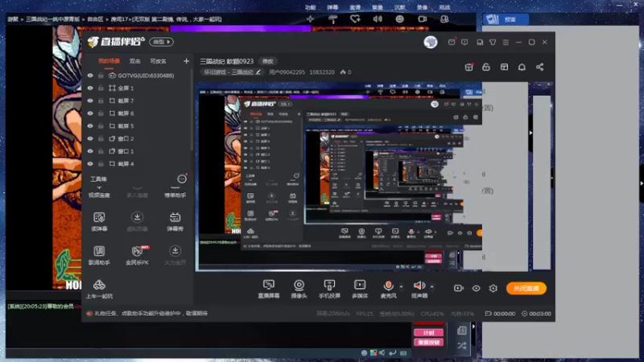Click the toolbox circle icon beside 工具箱
Image resolution: width=644 pixels, height=362 pixels.
[x=182, y=179]
